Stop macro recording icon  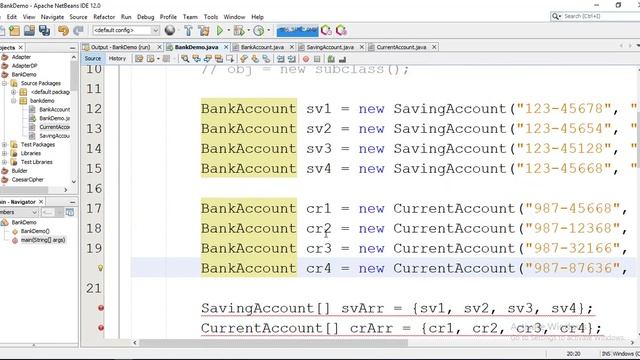pyautogui.click(x=317, y=59)
